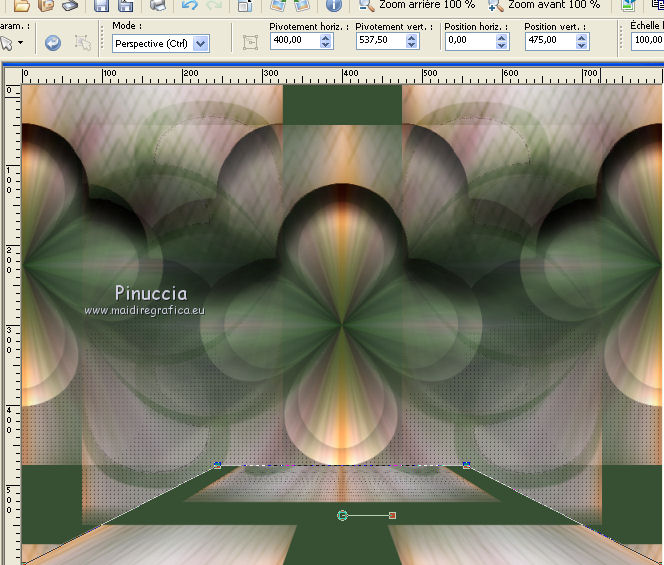Click the Position horiz. value field

[x=469, y=42]
